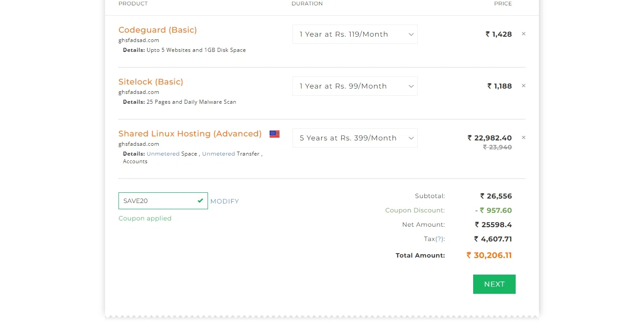644x326 pixels.
Task: Click ghsfadsad.com under Shared Linux Hosting
Action: (139, 144)
